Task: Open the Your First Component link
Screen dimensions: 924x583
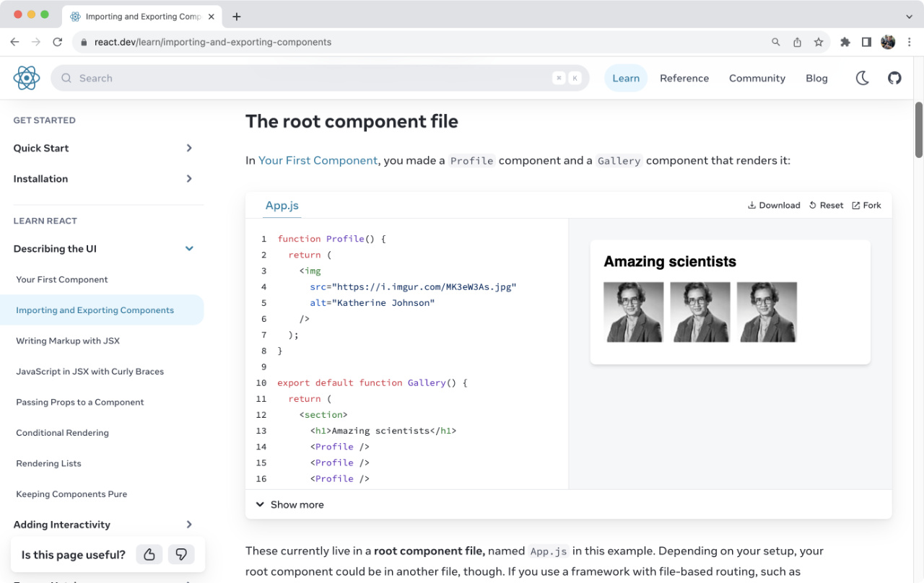Action: (318, 160)
